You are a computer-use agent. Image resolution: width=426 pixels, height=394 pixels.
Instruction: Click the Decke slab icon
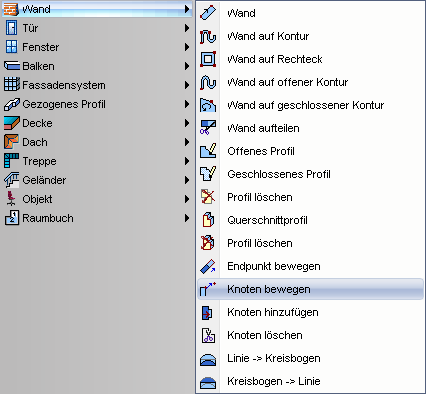[12, 123]
